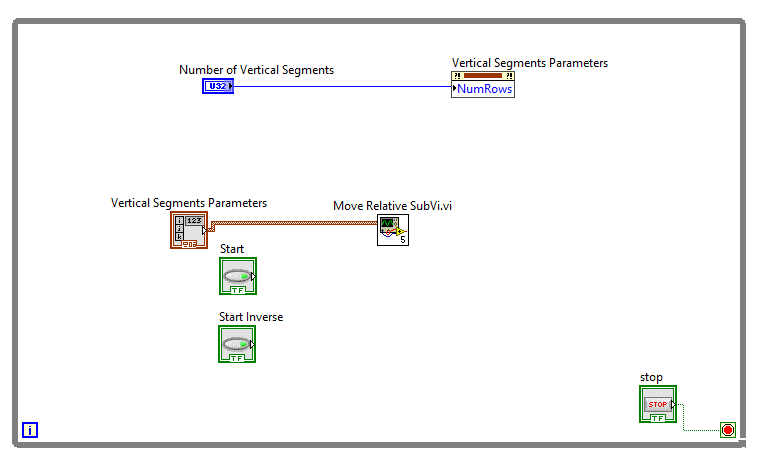The width and height of the screenshot is (769, 472).
Task: Click the red loop condition stop terminal
Action: tap(728, 430)
